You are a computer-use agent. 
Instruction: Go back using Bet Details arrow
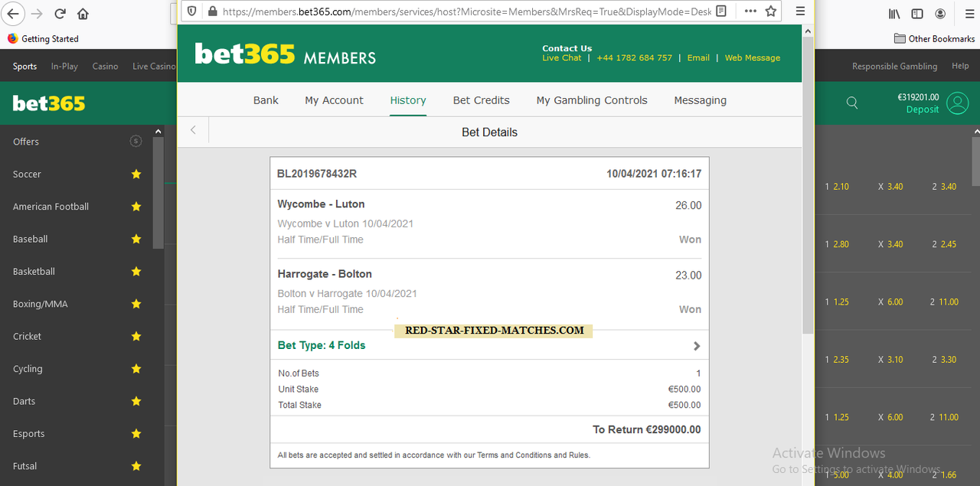[193, 130]
